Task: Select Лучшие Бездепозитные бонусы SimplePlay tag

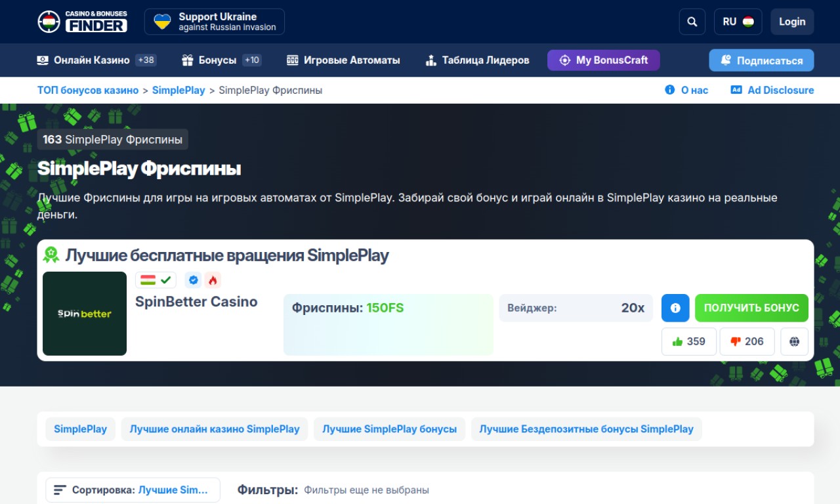Action: click(586, 429)
